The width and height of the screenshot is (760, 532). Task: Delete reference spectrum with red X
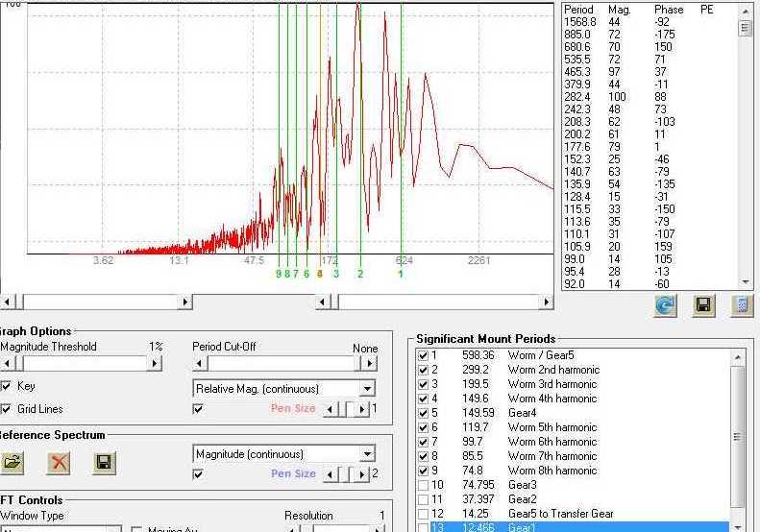tap(60, 463)
